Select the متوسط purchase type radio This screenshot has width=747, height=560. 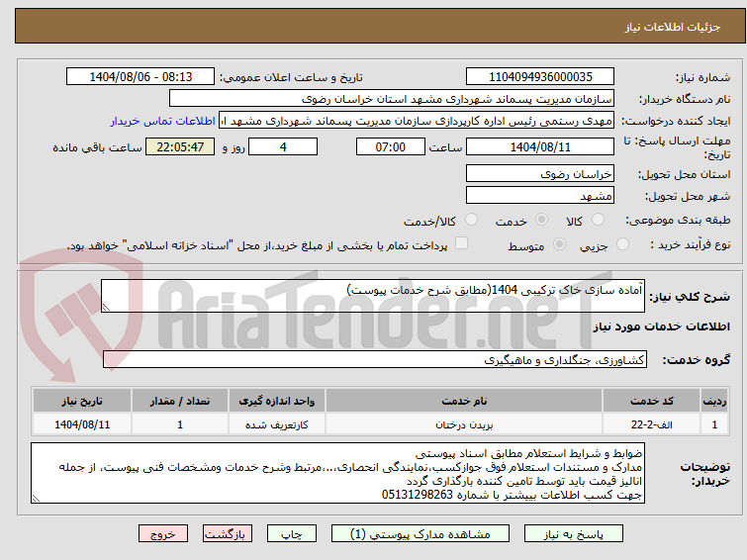(559, 244)
